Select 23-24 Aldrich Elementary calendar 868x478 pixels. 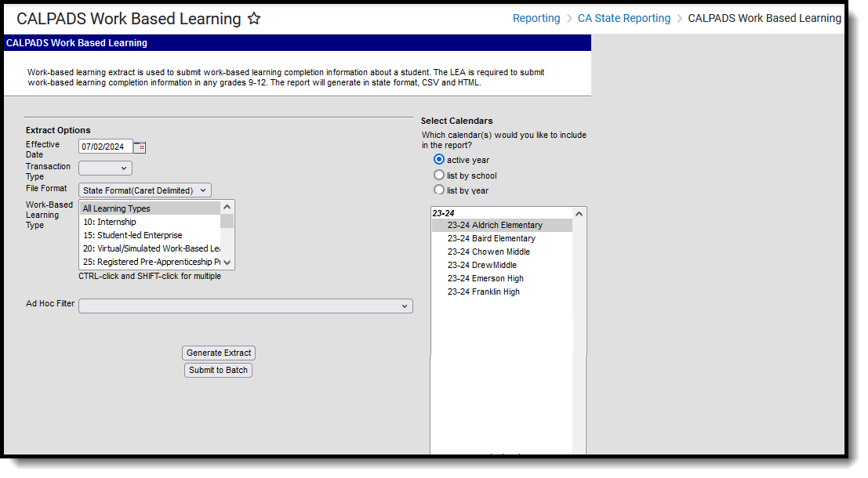coord(502,225)
